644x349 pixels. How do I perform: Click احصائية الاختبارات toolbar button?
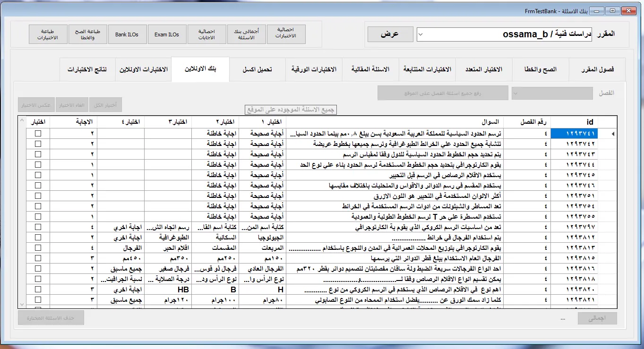286,34
